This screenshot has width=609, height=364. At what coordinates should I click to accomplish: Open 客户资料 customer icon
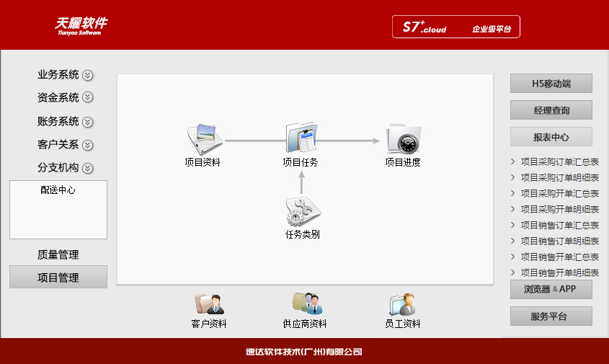(x=208, y=303)
